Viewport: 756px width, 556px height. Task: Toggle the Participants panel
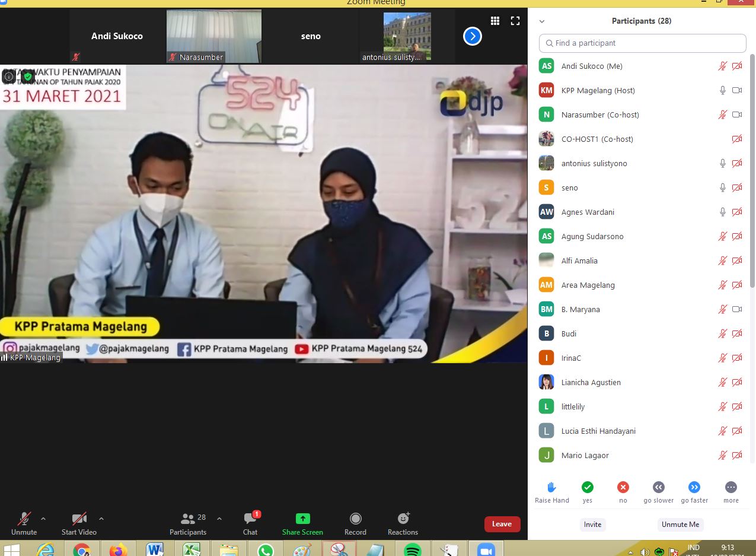[x=189, y=520]
